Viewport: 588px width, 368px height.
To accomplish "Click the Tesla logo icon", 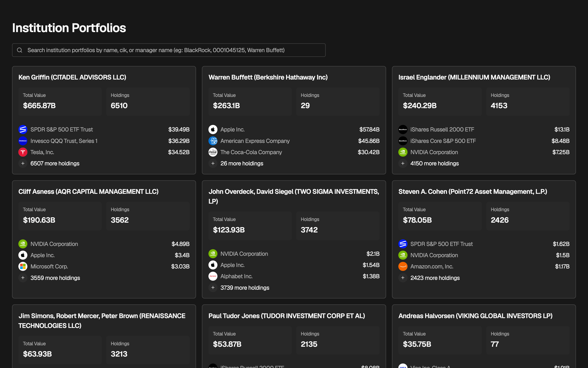I will (23, 152).
